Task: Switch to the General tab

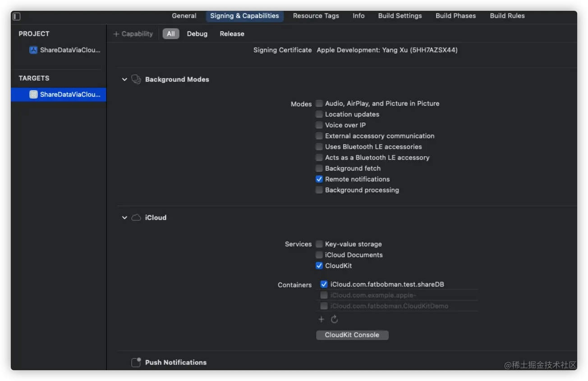Action: 184,16
